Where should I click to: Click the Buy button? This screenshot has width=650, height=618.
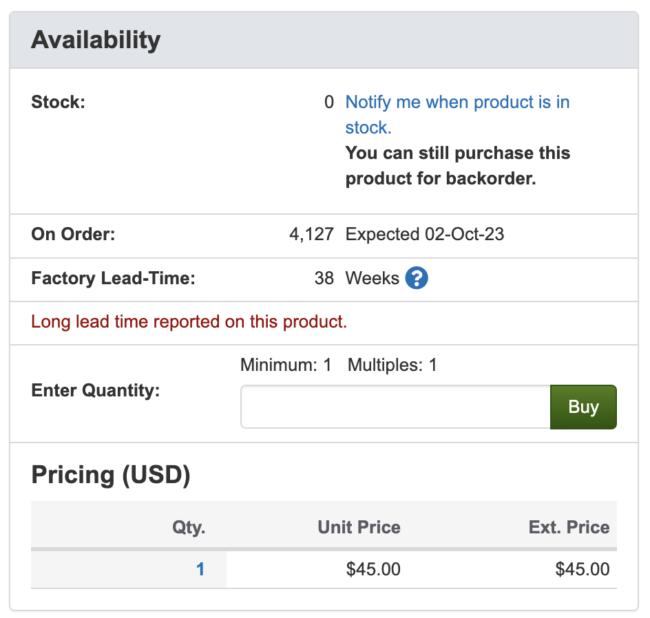[583, 407]
